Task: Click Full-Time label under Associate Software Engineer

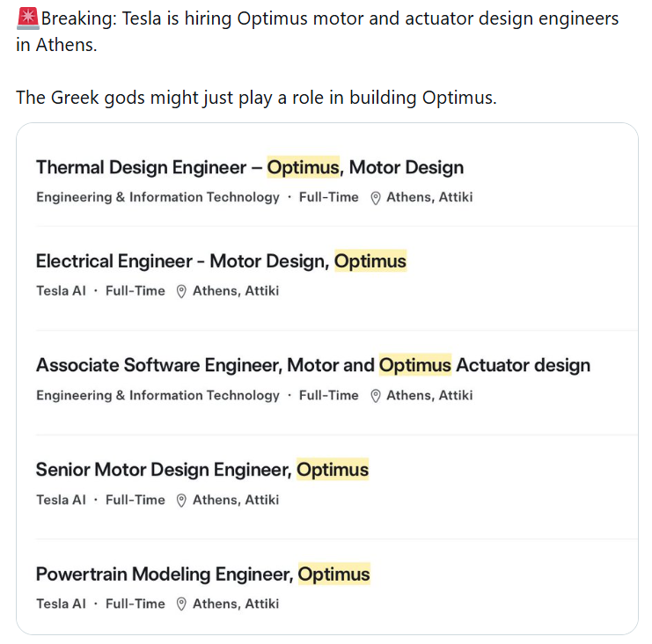Action: 329,396
